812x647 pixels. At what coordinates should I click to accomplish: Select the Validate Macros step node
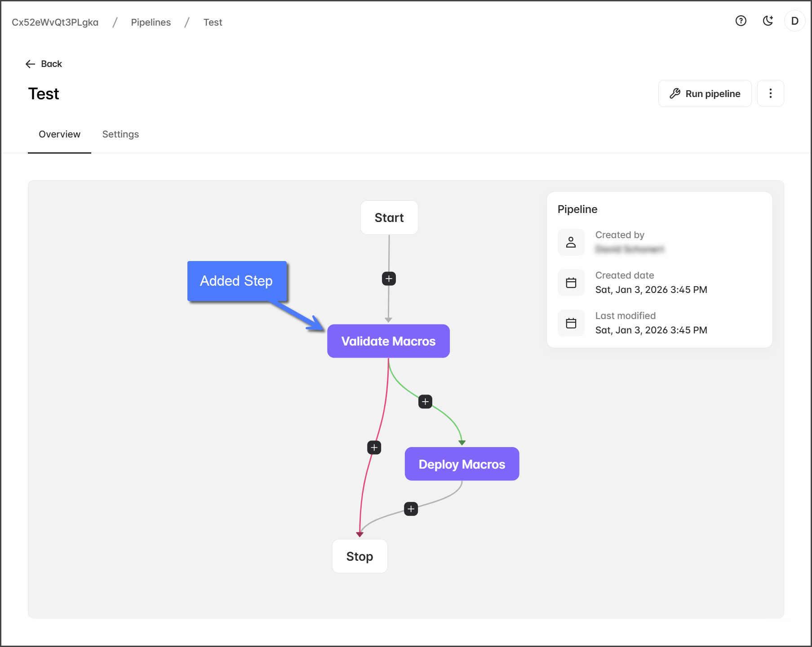tap(388, 341)
